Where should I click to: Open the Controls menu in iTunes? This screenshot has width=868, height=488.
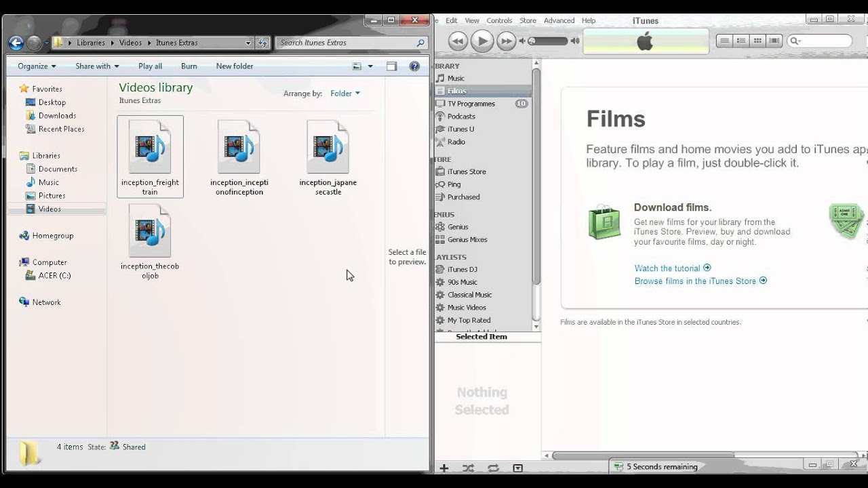pos(500,21)
